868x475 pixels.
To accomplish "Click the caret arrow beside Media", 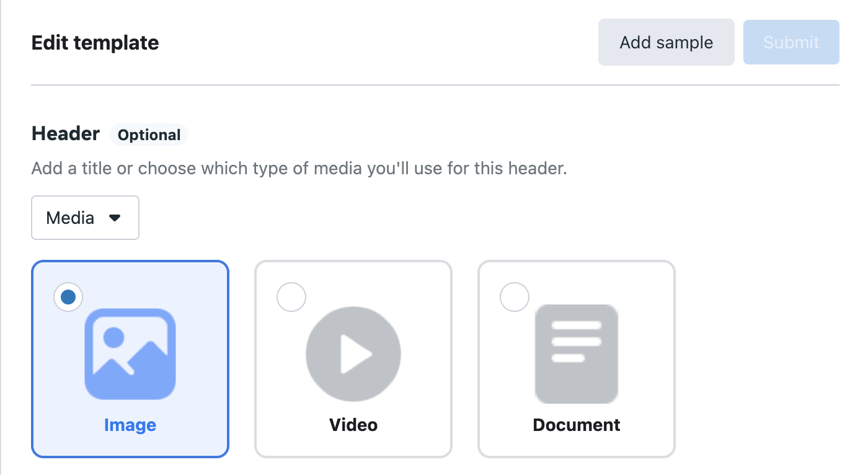I will click(x=114, y=218).
